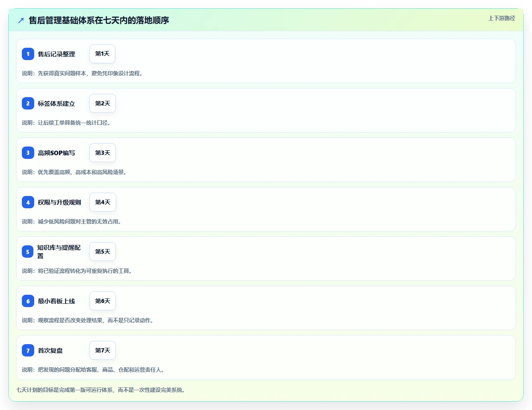Click the step 5 number badge
532x410 pixels.
pyautogui.click(x=28, y=252)
